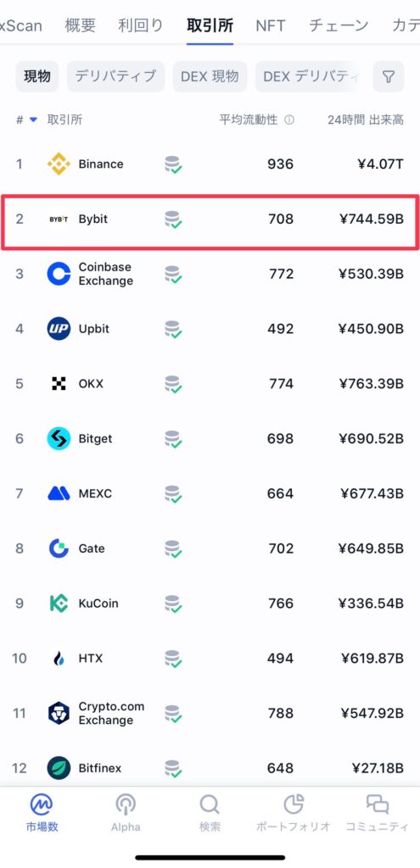The width and height of the screenshot is (420, 868).
Task: Sort by 24時間 出来高 column header
Action: point(365,120)
